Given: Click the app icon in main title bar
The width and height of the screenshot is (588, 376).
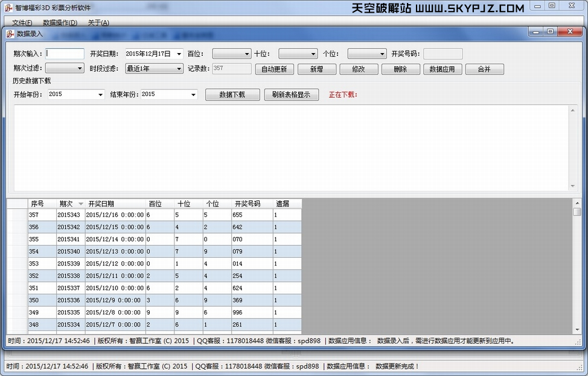Looking at the screenshot, I should pyautogui.click(x=8, y=8).
